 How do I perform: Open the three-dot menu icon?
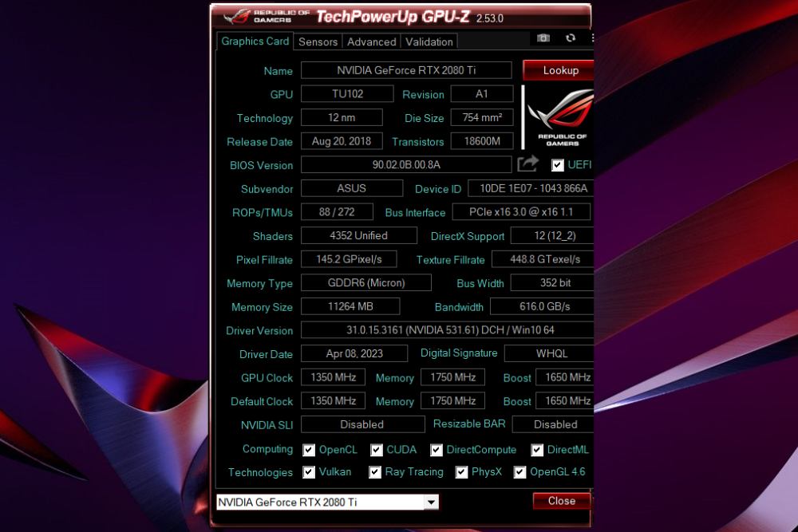[x=592, y=38]
